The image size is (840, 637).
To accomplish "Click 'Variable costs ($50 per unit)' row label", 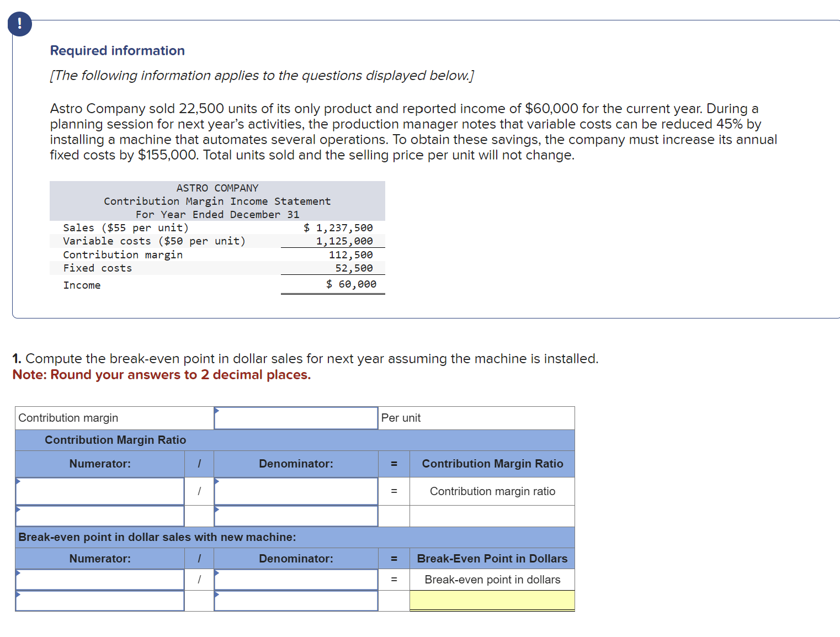I will (155, 241).
